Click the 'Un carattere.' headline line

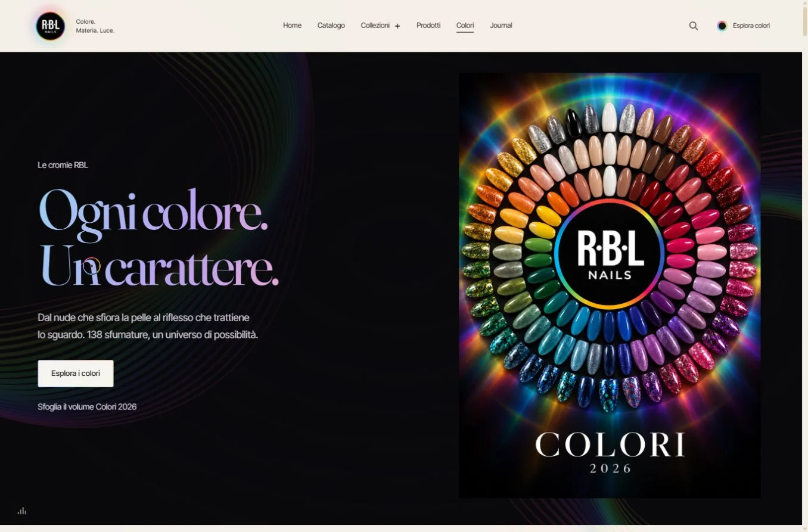click(159, 267)
